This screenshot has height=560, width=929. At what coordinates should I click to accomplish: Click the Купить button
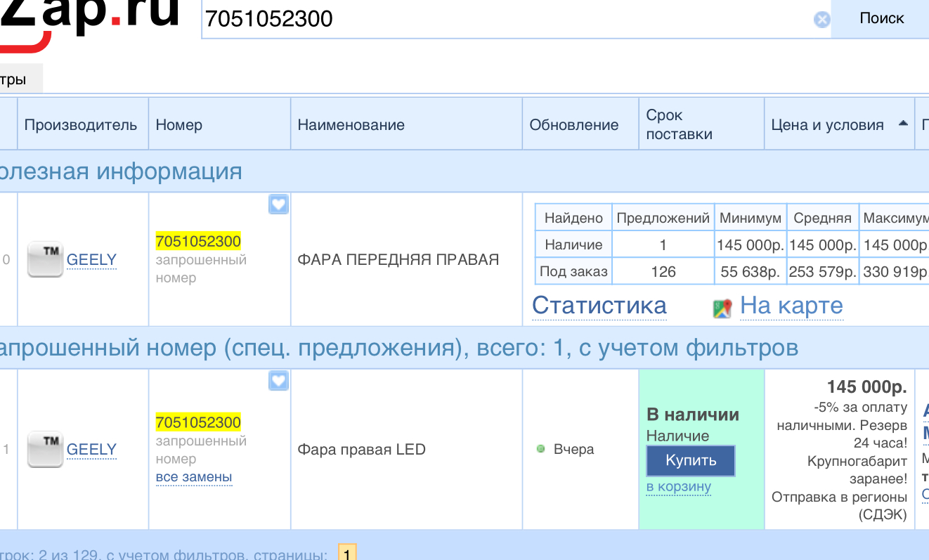pos(691,461)
